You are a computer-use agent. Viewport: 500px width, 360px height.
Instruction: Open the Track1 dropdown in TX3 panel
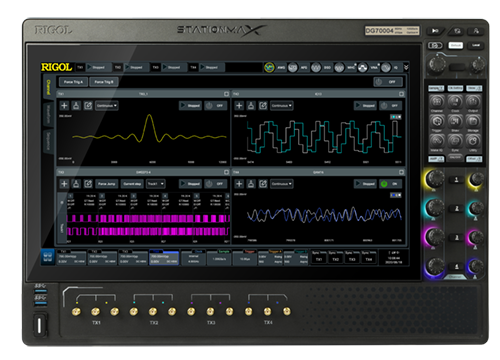tap(156, 184)
